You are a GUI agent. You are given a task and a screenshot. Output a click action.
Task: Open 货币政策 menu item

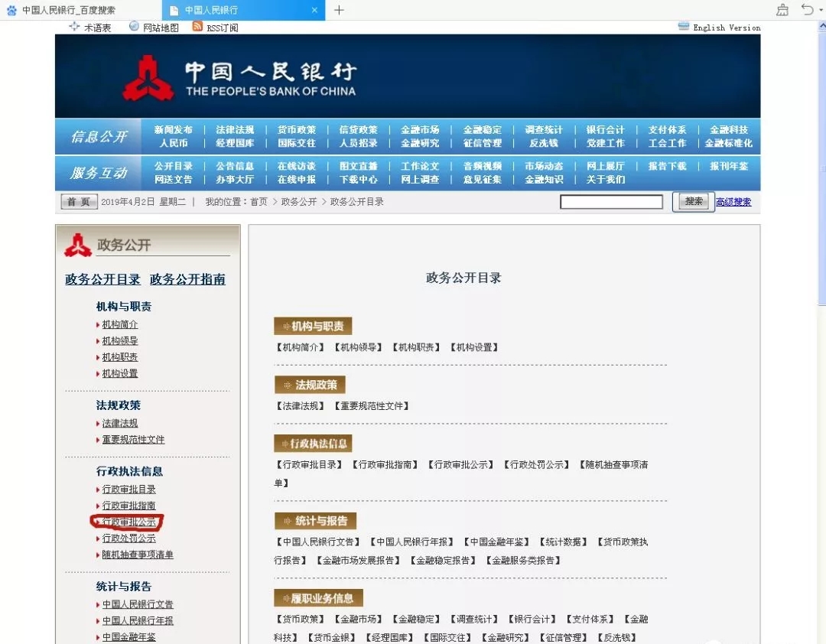tap(297, 130)
